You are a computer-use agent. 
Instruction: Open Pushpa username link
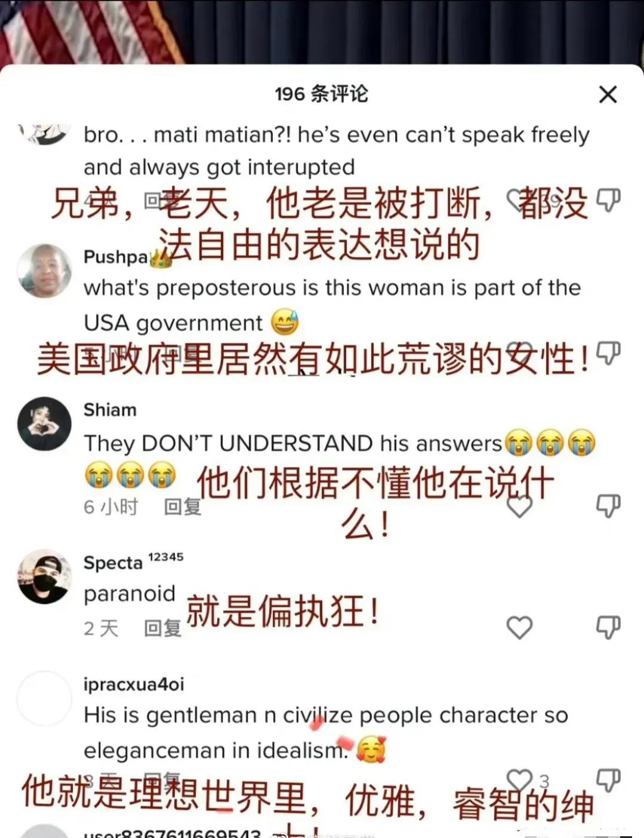(116, 257)
